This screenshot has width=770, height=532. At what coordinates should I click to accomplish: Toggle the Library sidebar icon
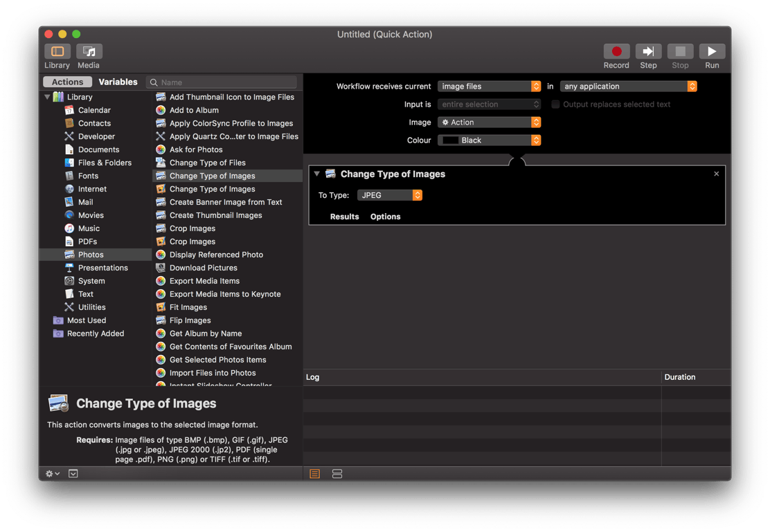[x=57, y=51]
